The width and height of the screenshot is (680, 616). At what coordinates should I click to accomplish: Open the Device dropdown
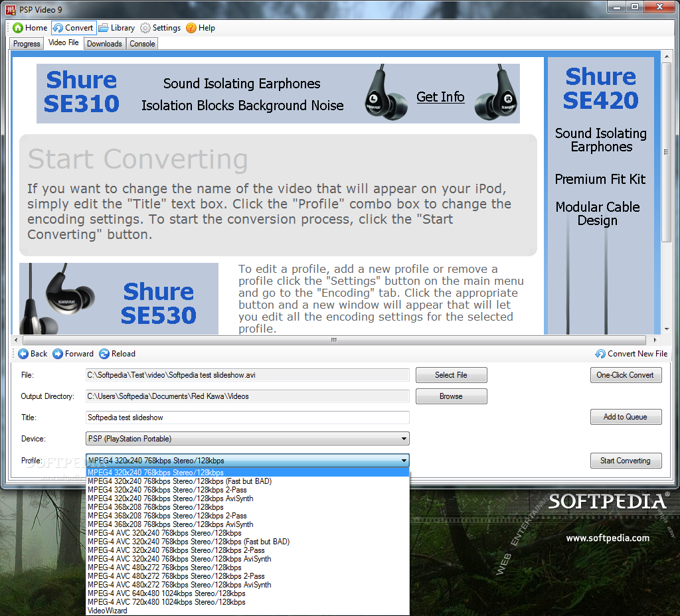pyautogui.click(x=247, y=439)
